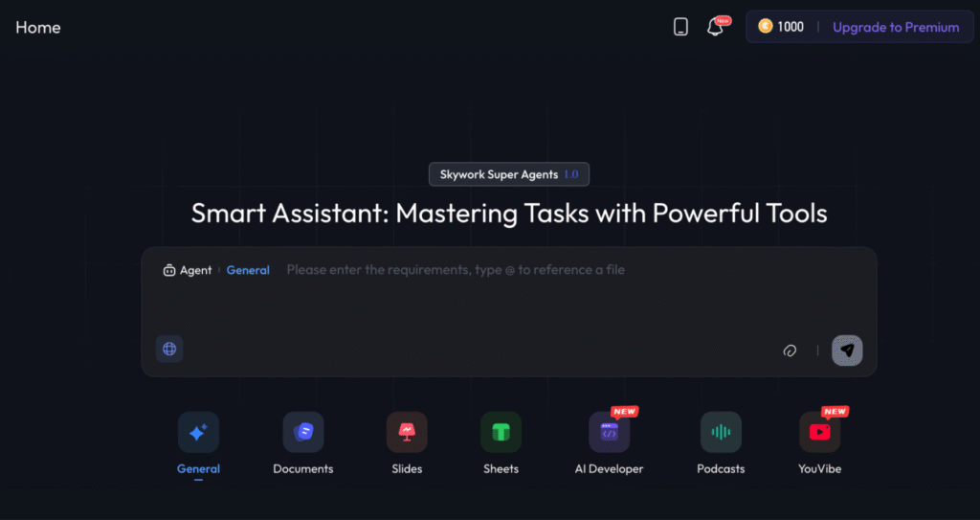Click the 1000 credits balance
Viewport: 980px width, 520px height.
pyautogui.click(x=791, y=27)
